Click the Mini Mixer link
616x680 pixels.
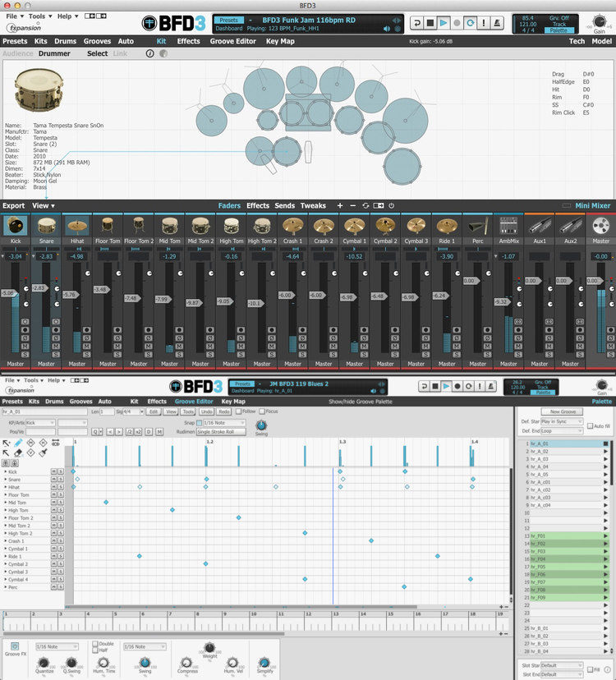coord(592,205)
